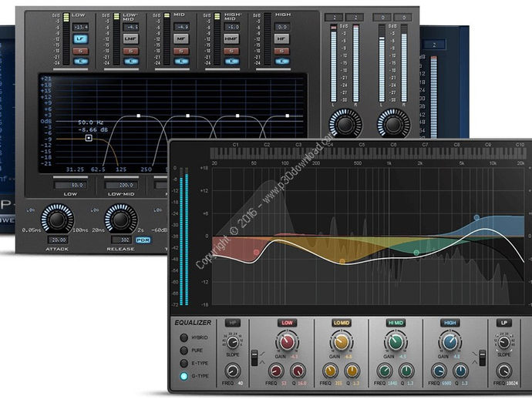Enable the HP filter button
Viewport: 532px width, 399px height.
pyautogui.click(x=233, y=323)
